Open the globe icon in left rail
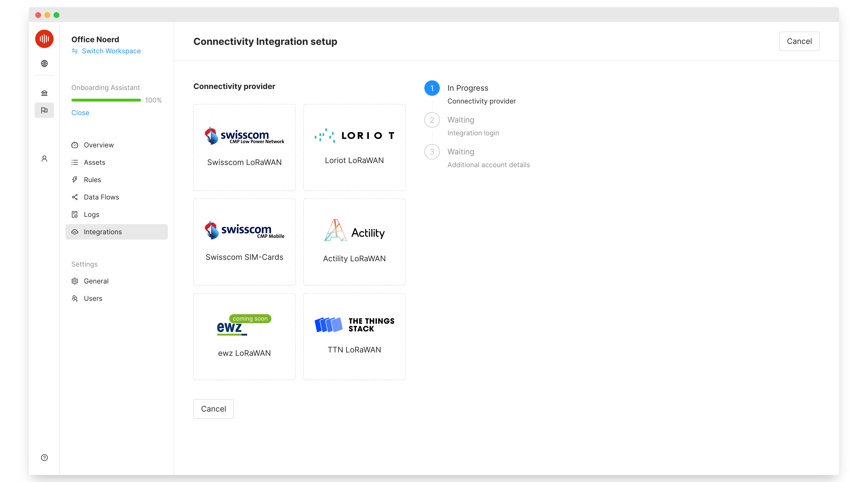Viewport: 868px width, 482px height. click(44, 63)
